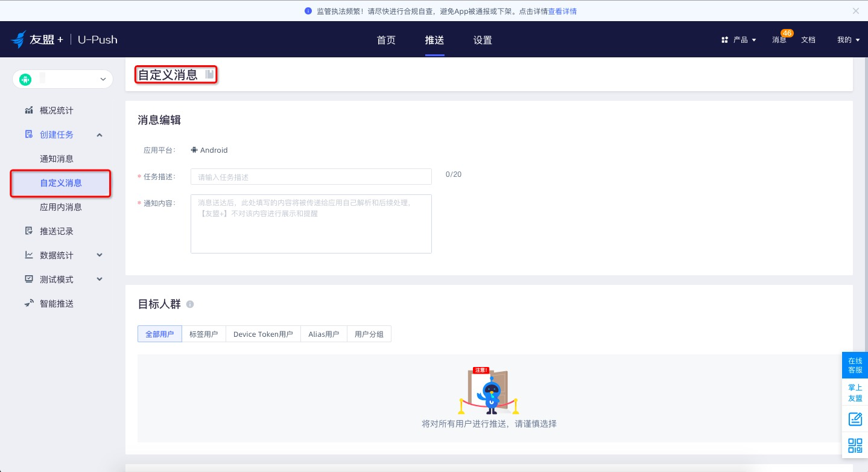Focus the 通知内容 text area
868x472 pixels.
click(x=311, y=224)
